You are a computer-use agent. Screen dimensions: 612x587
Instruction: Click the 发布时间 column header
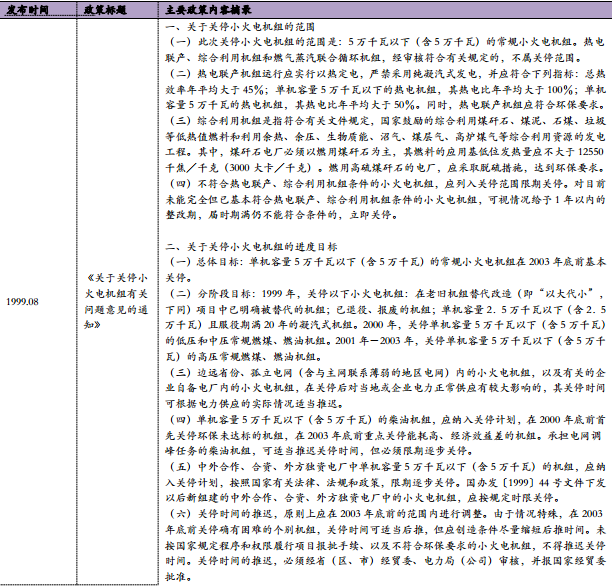[28, 9]
